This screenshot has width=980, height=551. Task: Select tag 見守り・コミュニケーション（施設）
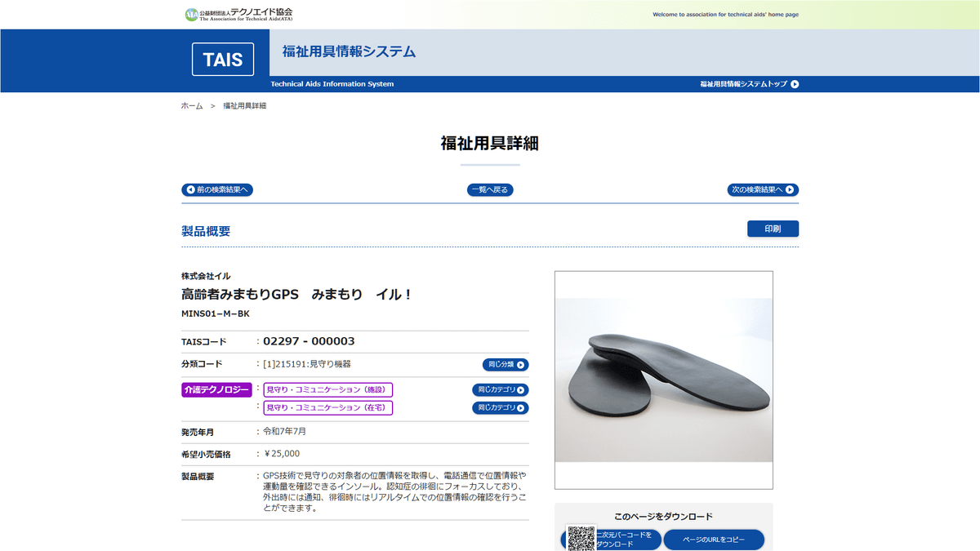pos(328,389)
